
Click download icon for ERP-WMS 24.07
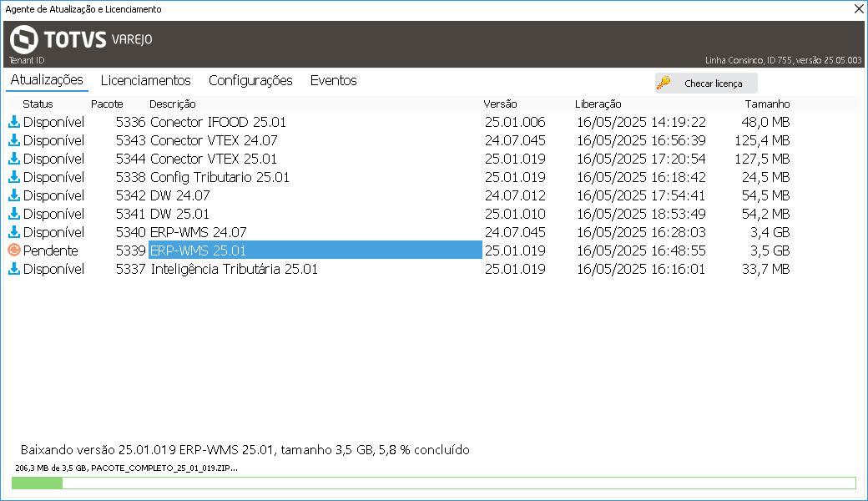tap(14, 231)
